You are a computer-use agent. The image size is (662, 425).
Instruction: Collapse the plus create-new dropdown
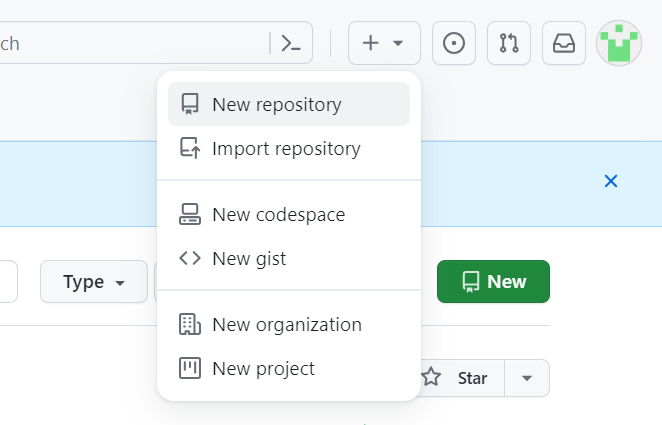(384, 43)
